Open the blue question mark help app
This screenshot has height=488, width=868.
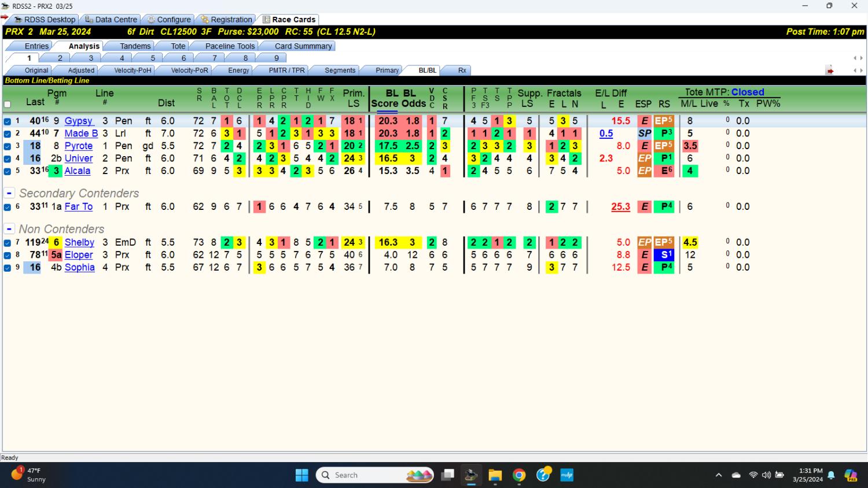[543, 475]
